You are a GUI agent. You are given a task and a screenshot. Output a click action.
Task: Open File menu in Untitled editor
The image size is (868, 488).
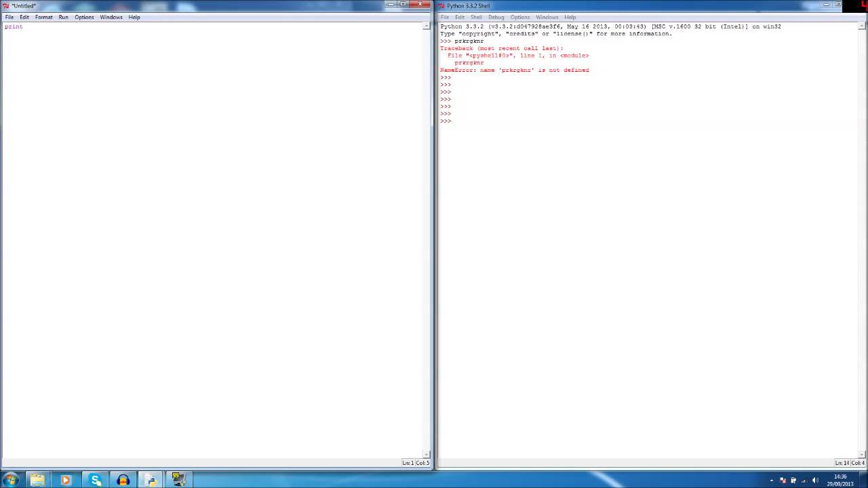(9, 17)
